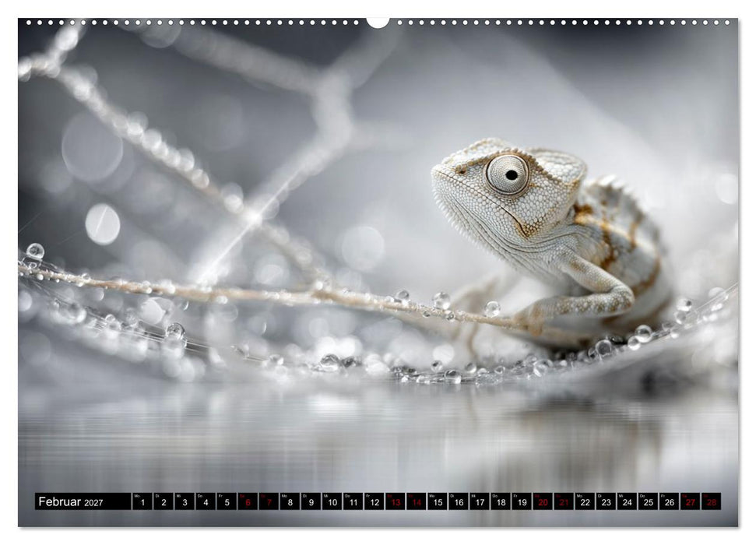Click date cell 17
The height and width of the screenshot is (545, 756).
pyautogui.click(x=480, y=501)
